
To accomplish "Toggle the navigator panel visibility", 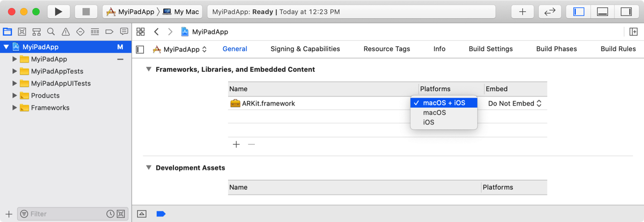I will [x=579, y=11].
